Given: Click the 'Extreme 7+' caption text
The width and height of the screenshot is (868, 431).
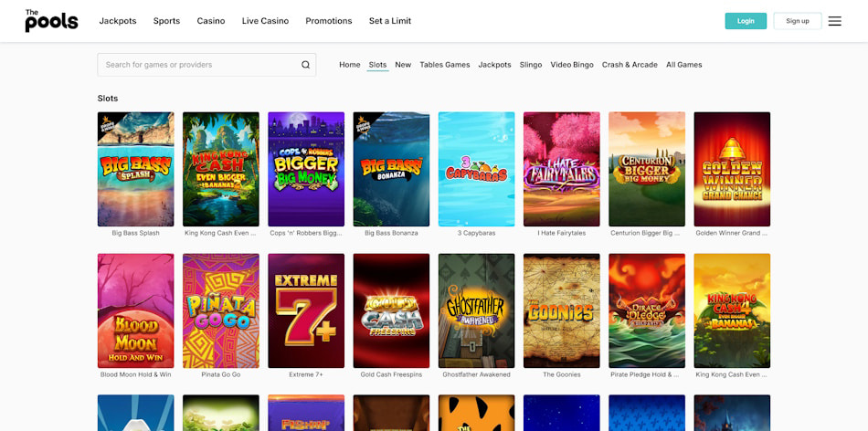Looking at the screenshot, I should click(x=306, y=375).
